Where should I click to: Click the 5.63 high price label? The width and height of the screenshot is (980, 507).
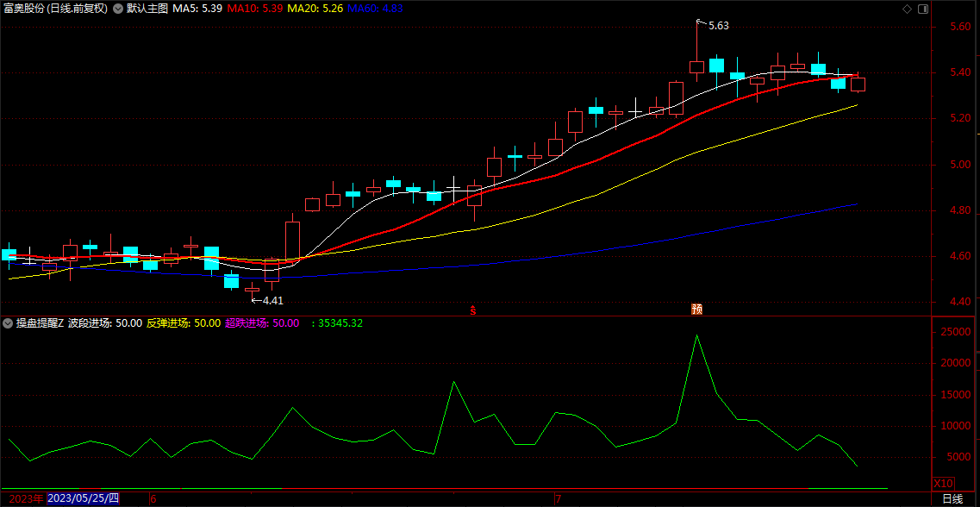click(x=718, y=26)
